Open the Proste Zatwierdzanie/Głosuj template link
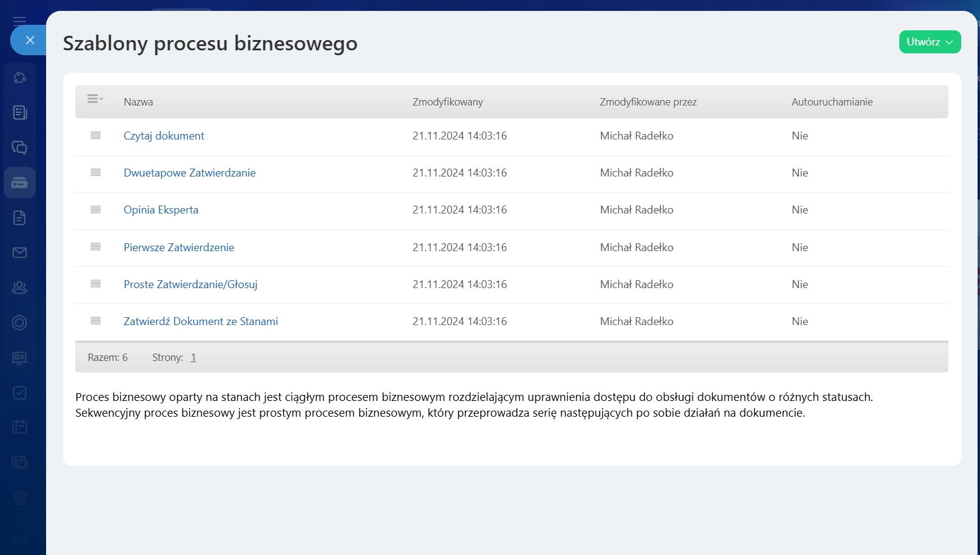Screen dimensions: 980x555 (x=190, y=284)
